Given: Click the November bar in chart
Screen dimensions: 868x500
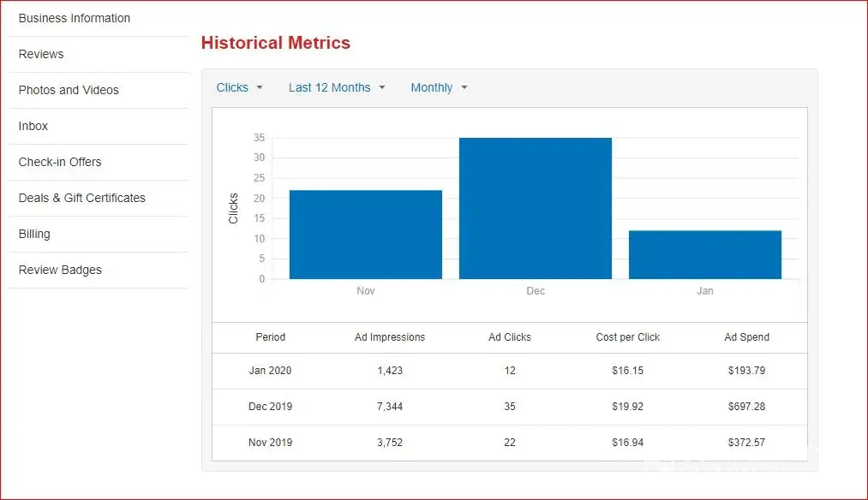Looking at the screenshot, I should click(x=366, y=235).
